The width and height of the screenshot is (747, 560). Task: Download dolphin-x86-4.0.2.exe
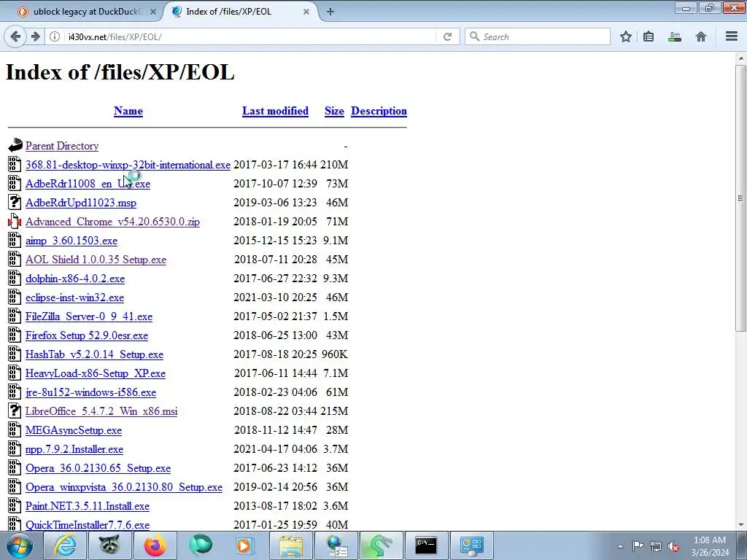pyautogui.click(x=75, y=279)
